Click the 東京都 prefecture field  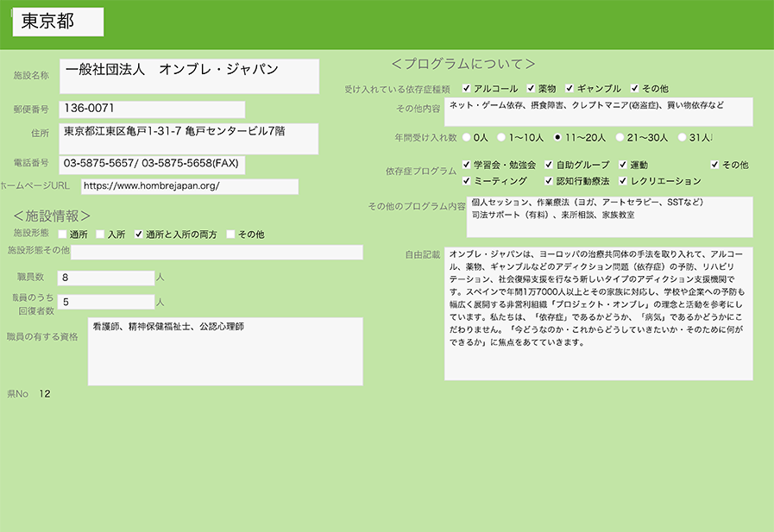[x=58, y=22]
